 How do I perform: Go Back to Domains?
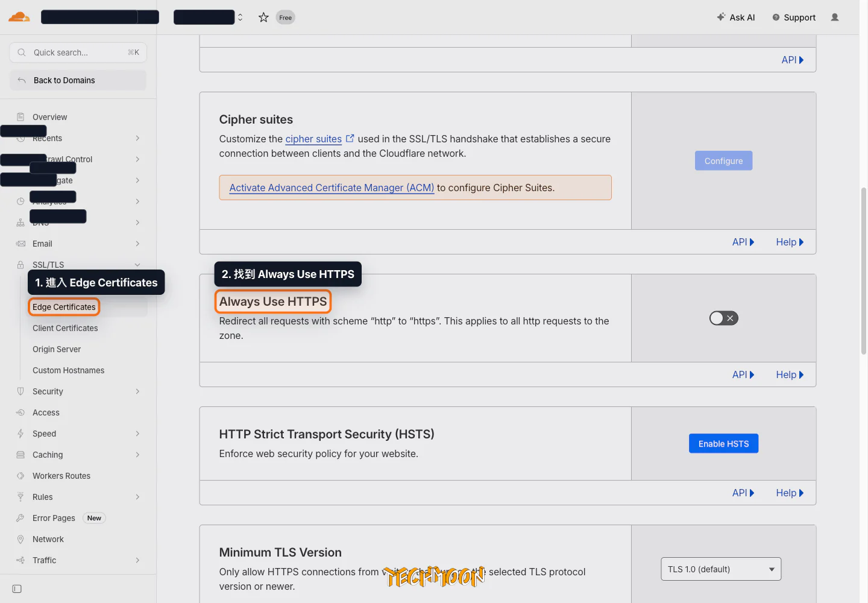(x=78, y=80)
